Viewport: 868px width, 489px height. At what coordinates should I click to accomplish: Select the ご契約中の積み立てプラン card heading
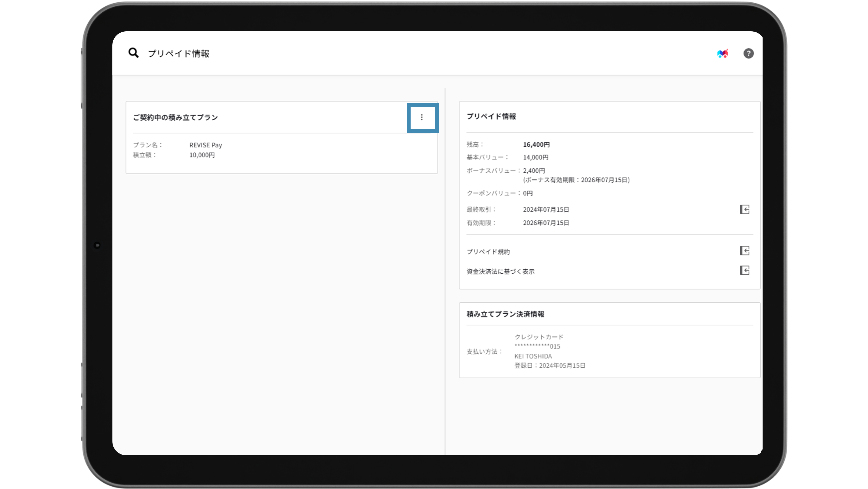tap(175, 117)
